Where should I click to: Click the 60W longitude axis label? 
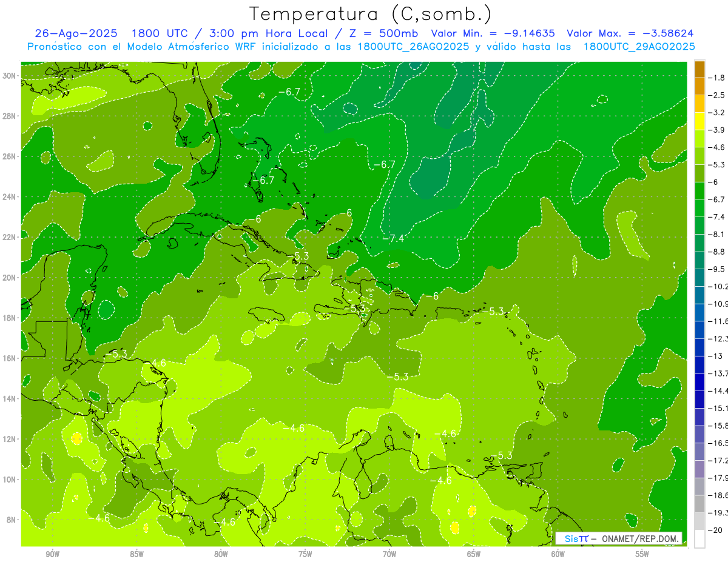pos(558,554)
